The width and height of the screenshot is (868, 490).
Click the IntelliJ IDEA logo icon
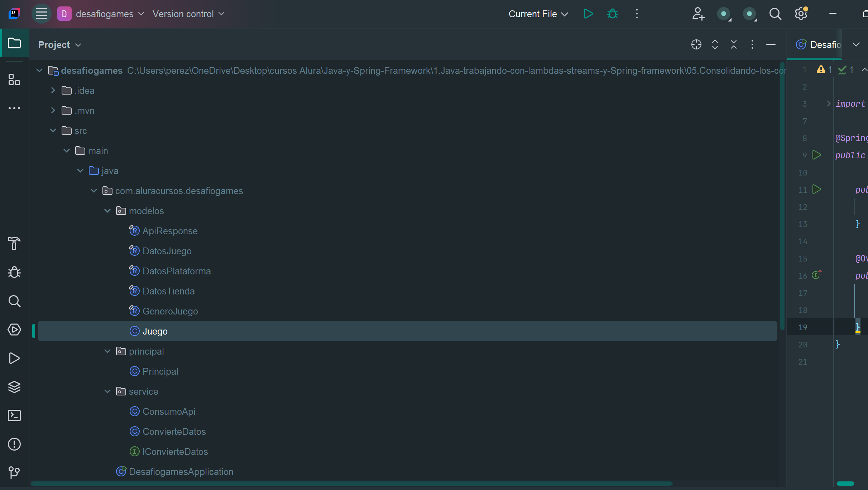[14, 14]
